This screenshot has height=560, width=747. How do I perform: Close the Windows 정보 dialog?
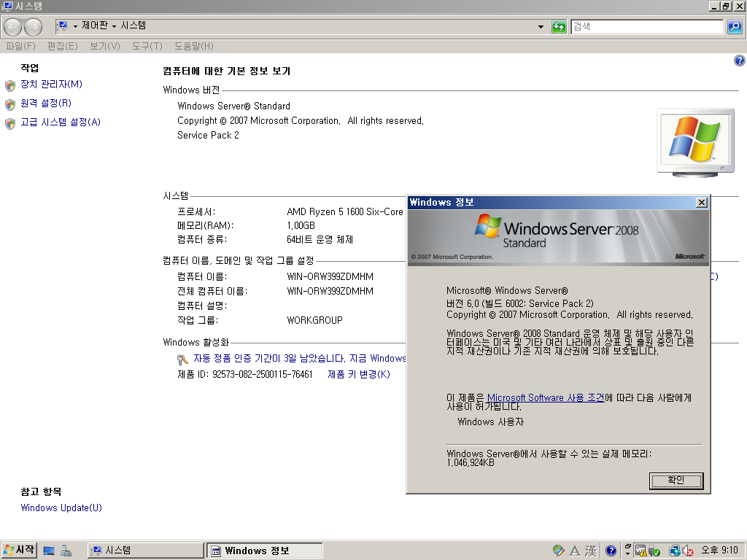[701, 203]
